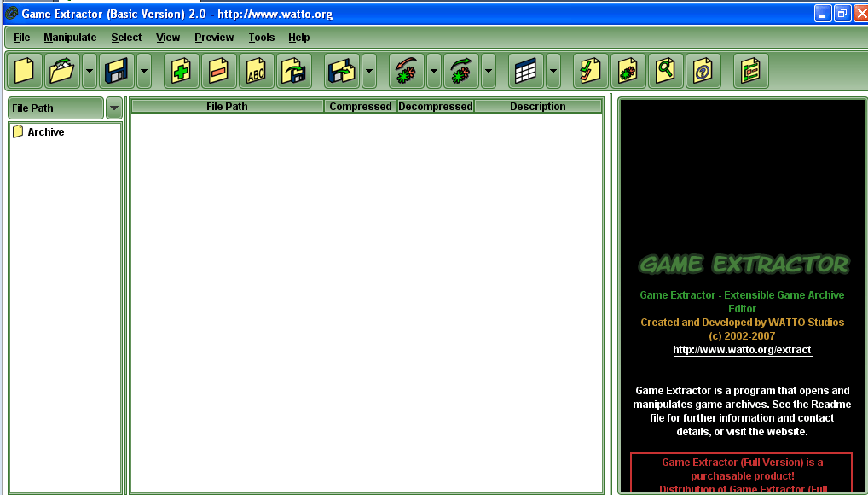The image size is (868, 495).
Task: Click the list-tree page icon at toolbar end
Action: point(750,71)
